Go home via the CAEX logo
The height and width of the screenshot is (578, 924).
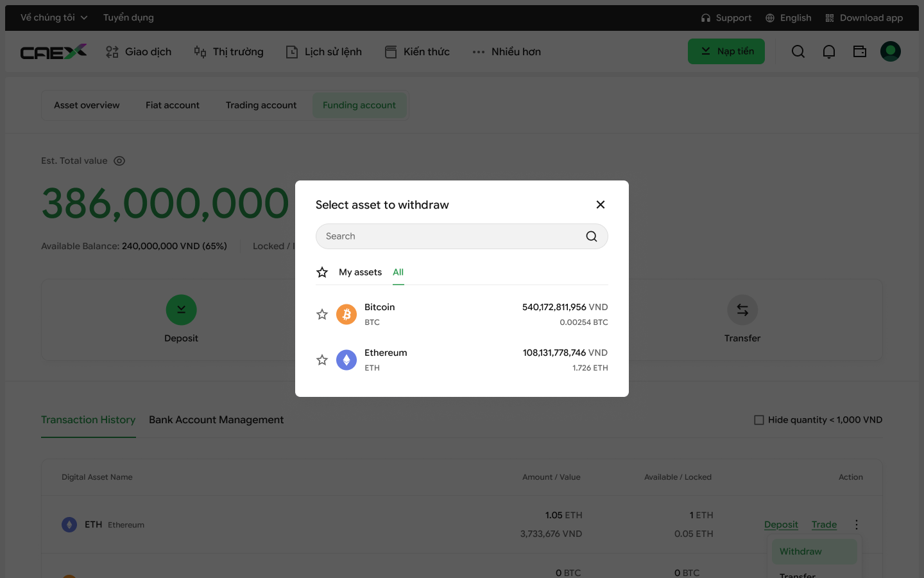pos(53,51)
